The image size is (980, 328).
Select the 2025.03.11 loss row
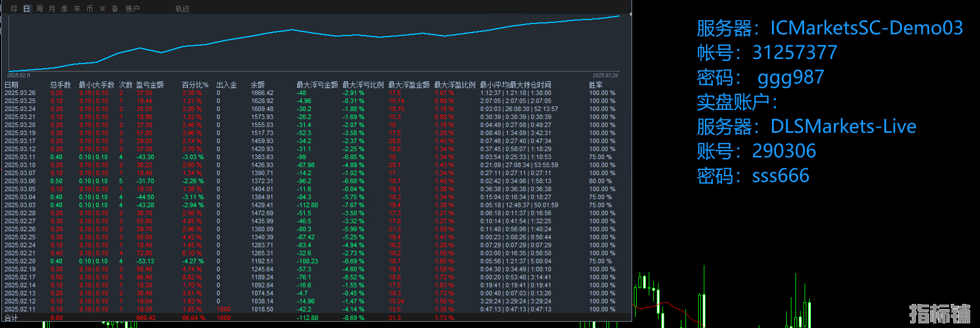pos(20,157)
